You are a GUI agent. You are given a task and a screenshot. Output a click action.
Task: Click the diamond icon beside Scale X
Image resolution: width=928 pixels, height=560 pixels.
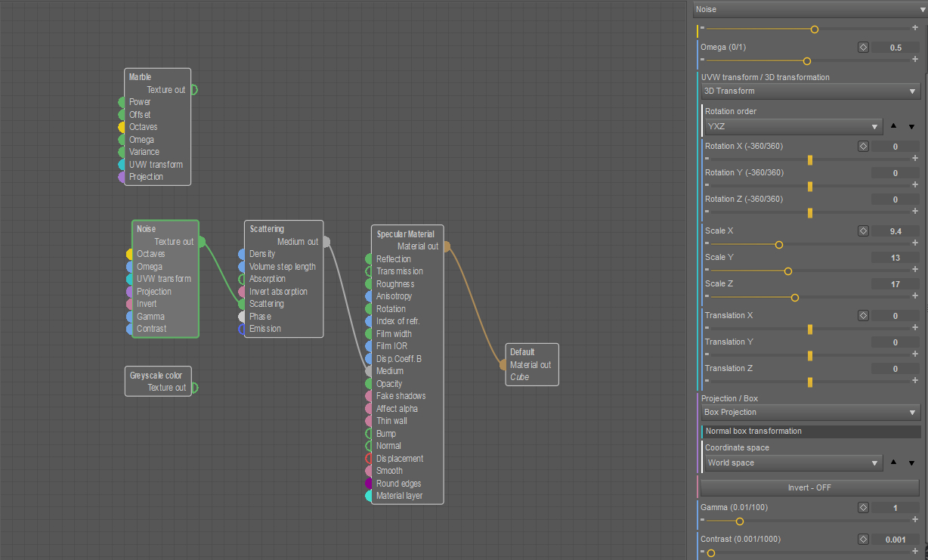[863, 231]
